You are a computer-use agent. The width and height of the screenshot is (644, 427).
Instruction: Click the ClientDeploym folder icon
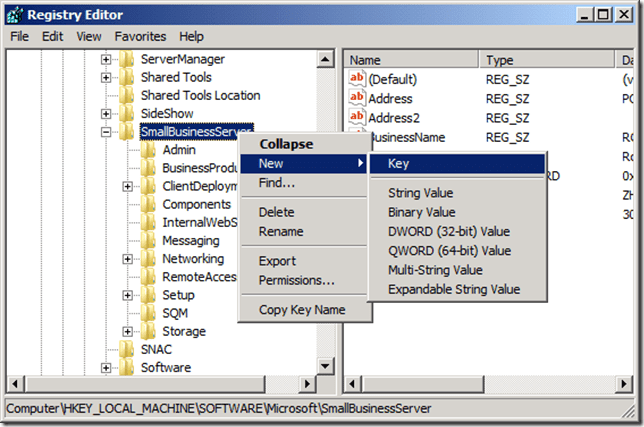pyautogui.click(x=148, y=186)
